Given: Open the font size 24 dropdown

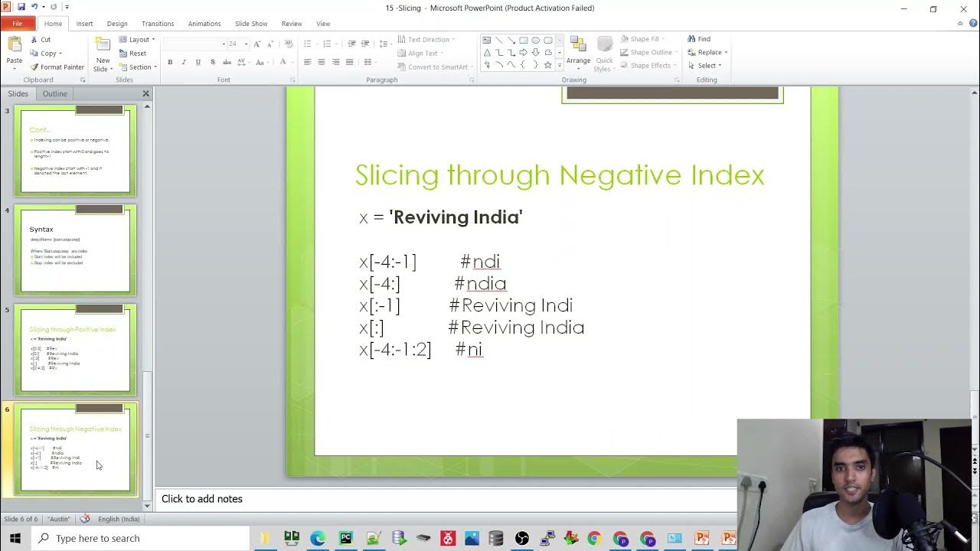Looking at the screenshot, I should (246, 44).
